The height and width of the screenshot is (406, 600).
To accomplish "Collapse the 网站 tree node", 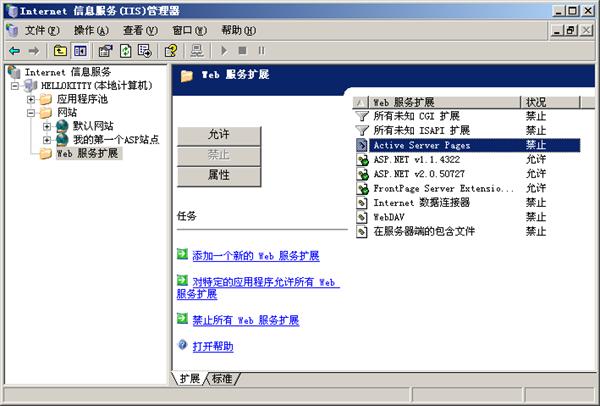I will coord(31,113).
